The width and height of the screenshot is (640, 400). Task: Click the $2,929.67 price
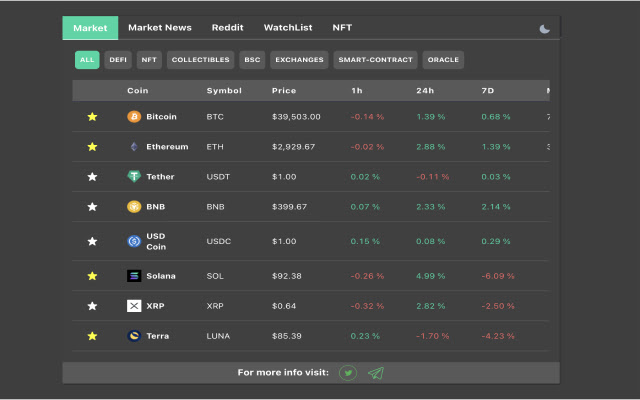tap(293, 147)
